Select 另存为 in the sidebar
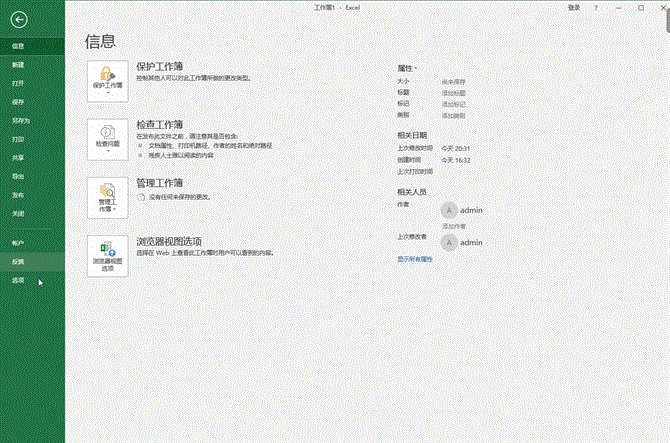The image size is (670, 443). (20, 120)
